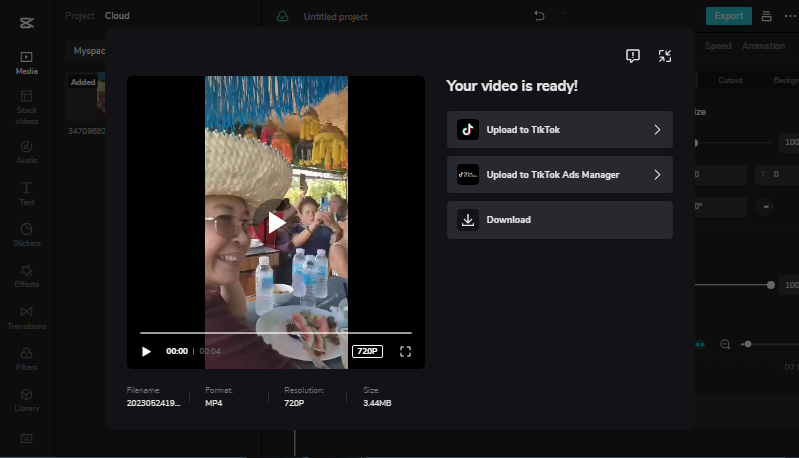
Task: Click the Download button
Action: coord(559,220)
